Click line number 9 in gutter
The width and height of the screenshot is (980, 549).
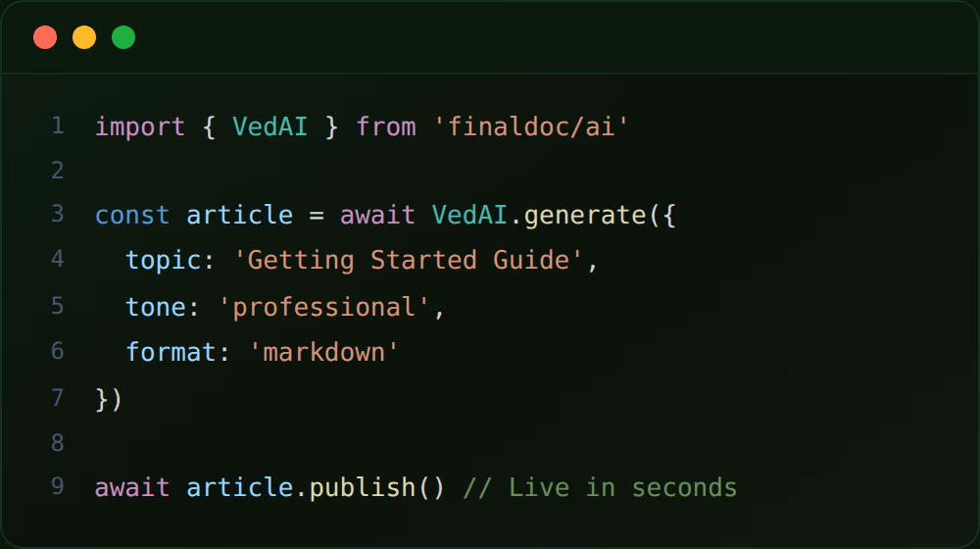[x=57, y=486]
